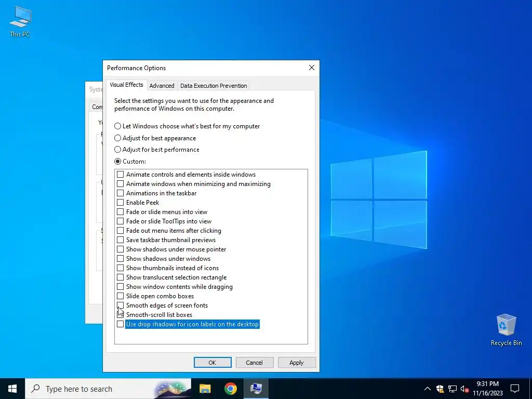Tick 'Show translucent selection rectangle'
532x399 pixels.
click(x=120, y=277)
